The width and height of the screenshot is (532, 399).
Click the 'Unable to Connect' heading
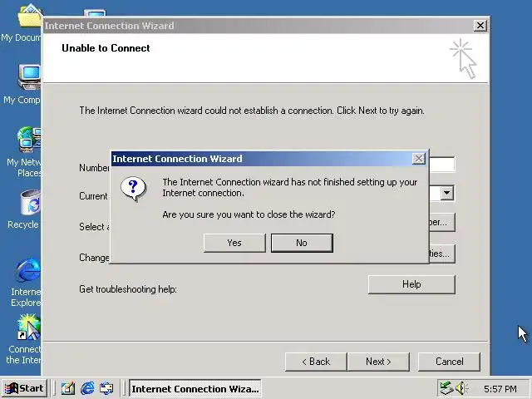(x=106, y=48)
